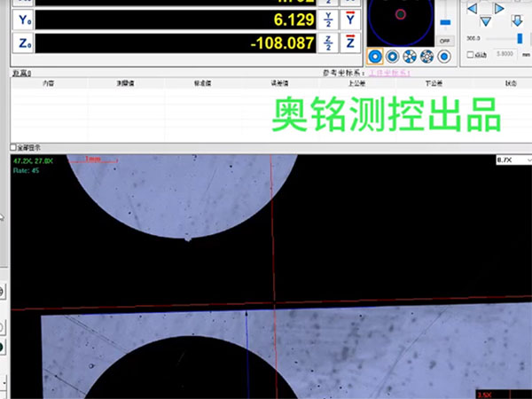The image size is (532, 399).
Task: Select the eight-segment ring light icon
Action: pos(426,57)
